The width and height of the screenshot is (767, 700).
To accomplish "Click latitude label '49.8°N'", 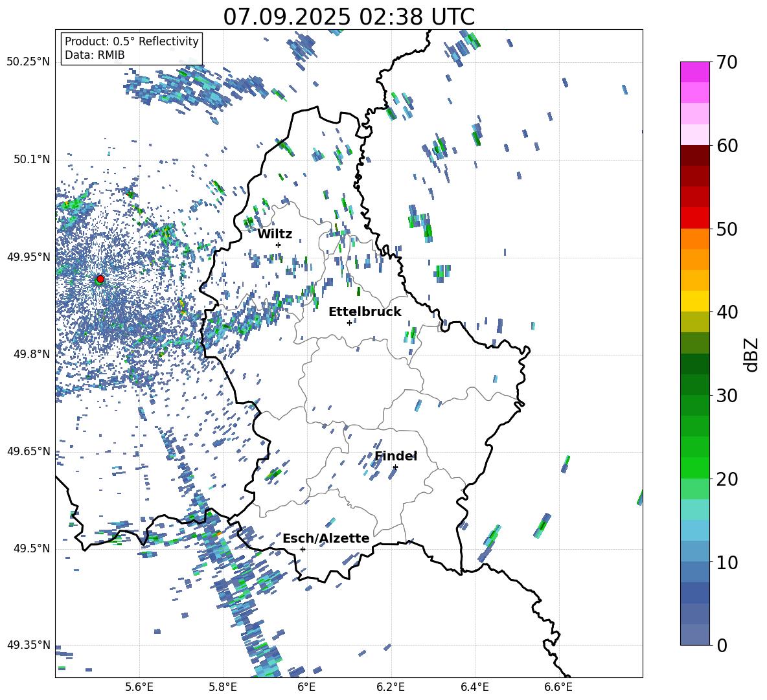I will tap(31, 354).
